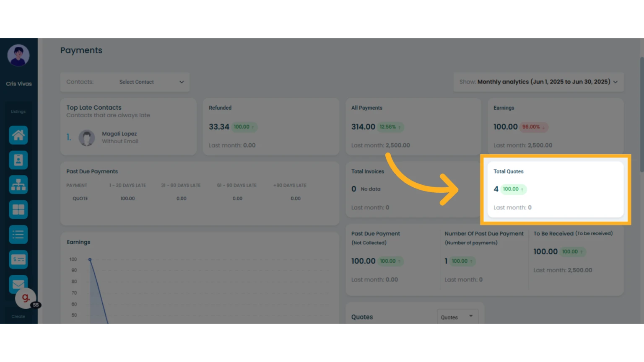
Task: Click the 1 - 30 DAYS LATE column header
Action: click(x=127, y=185)
